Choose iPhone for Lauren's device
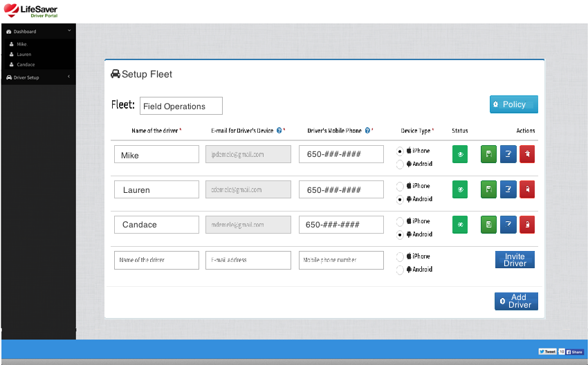The width and height of the screenshot is (588, 365). pyautogui.click(x=400, y=186)
